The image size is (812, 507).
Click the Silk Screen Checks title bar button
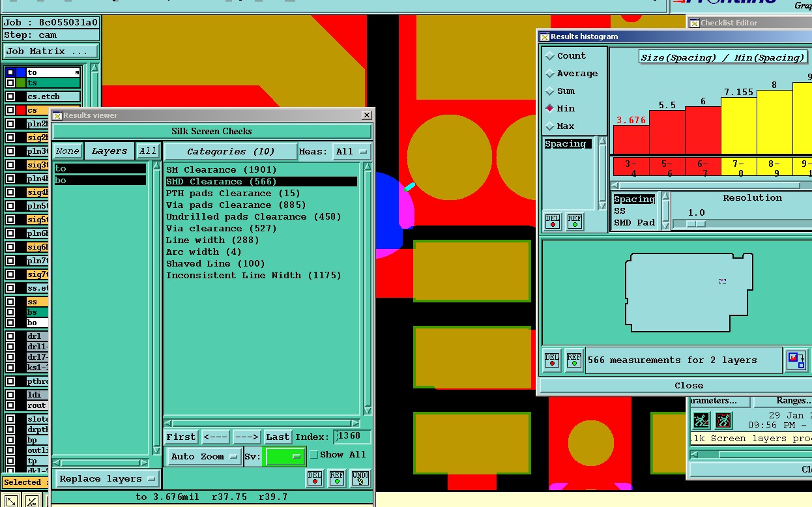coord(212,131)
